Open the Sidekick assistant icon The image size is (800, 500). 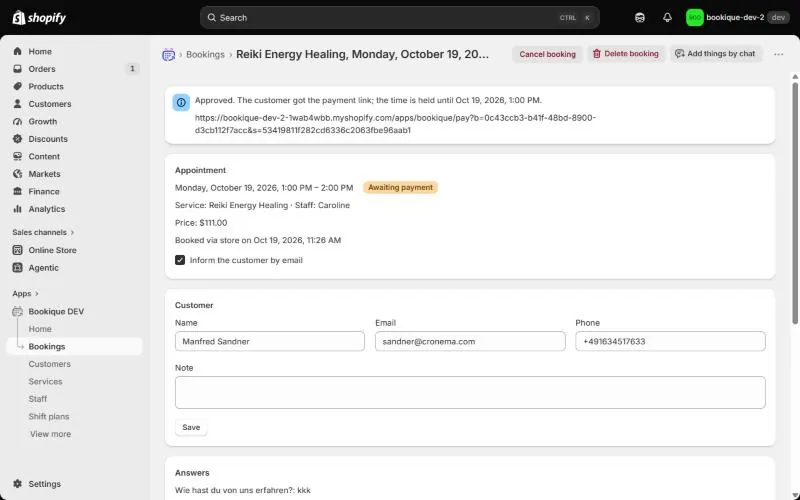pyautogui.click(x=640, y=18)
